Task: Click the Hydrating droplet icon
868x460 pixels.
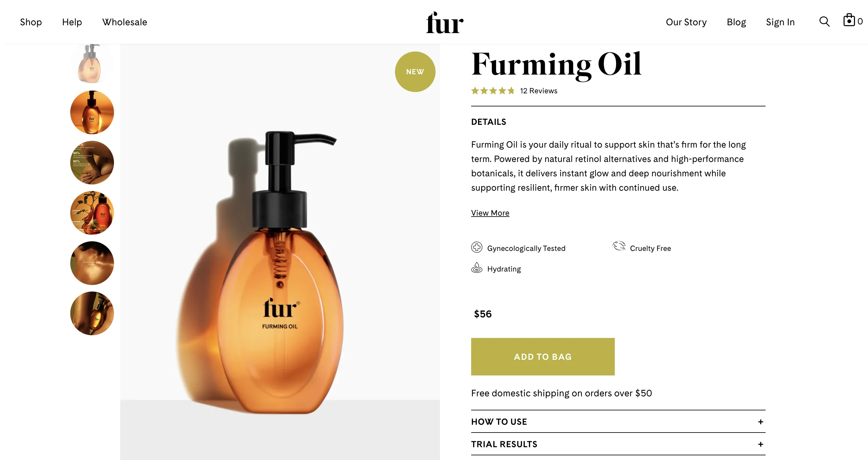Action: click(x=476, y=268)
